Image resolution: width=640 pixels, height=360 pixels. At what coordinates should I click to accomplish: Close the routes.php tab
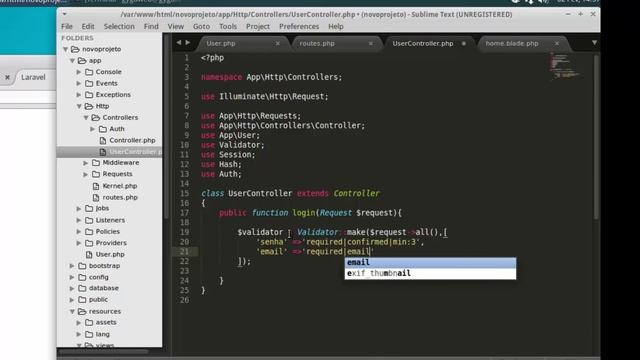point(371,43)
